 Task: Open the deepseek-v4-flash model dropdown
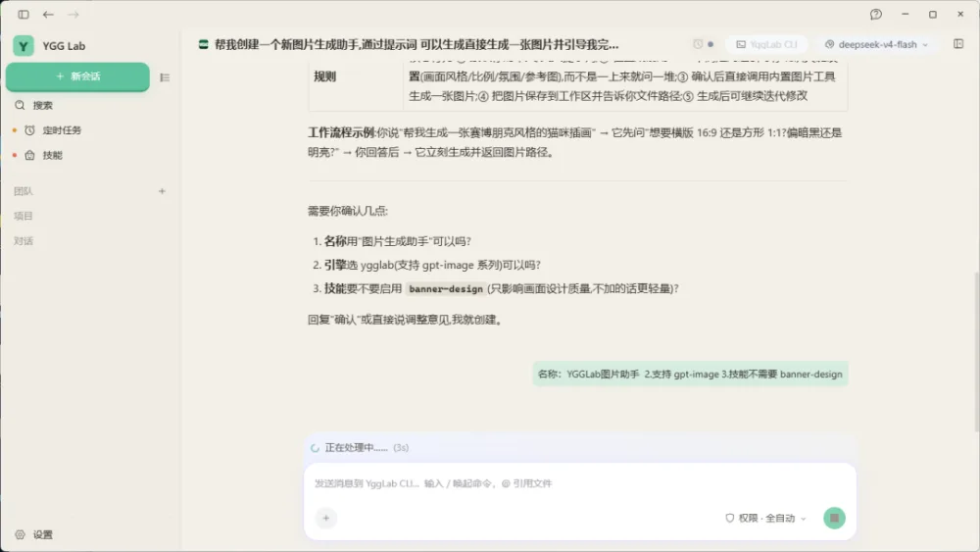[x=876, y=44]
